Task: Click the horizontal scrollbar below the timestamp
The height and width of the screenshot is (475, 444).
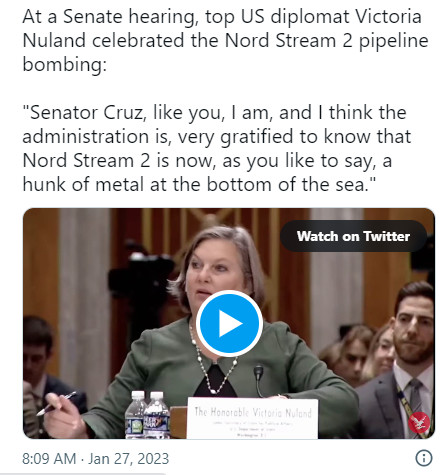Action: [83, 473]
